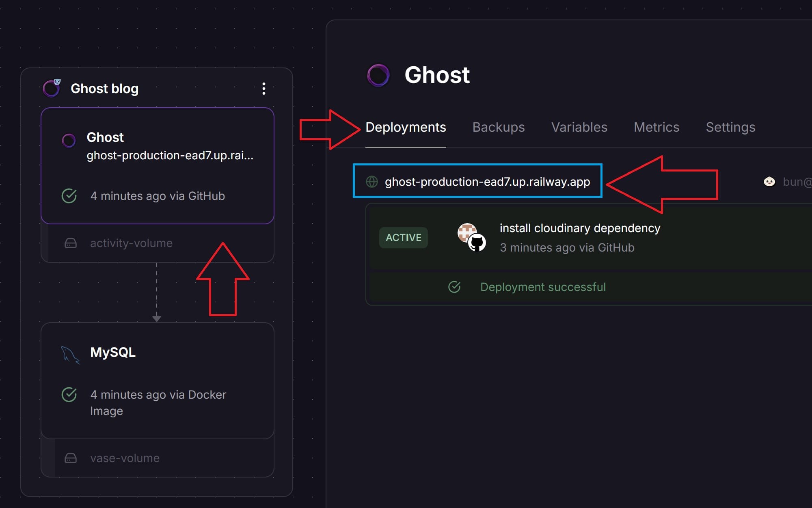Open the Ghost blog group three-dot menu
This screenshot has width=812, height=508.
point(264,89)
